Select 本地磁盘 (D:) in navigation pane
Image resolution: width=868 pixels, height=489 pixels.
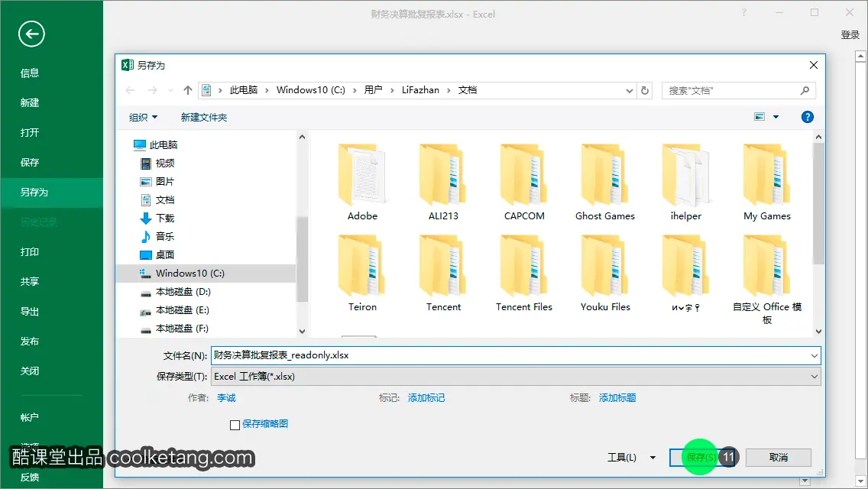coord(175,291)
